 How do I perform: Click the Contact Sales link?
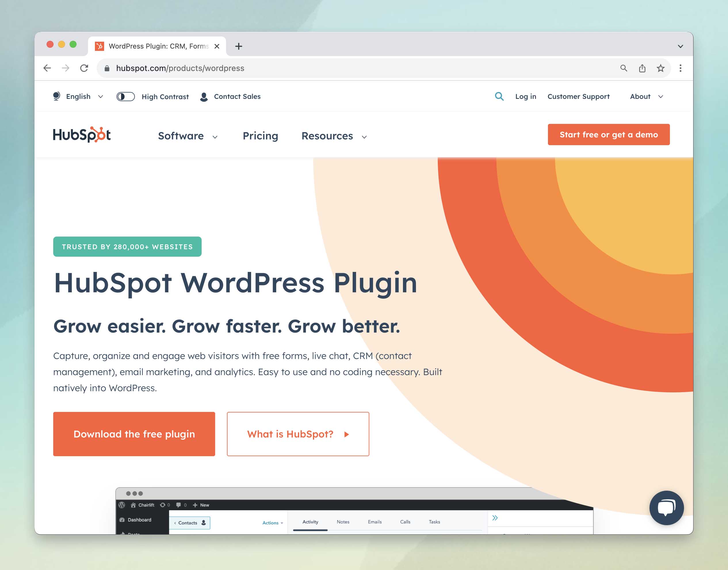click(237, 97)
